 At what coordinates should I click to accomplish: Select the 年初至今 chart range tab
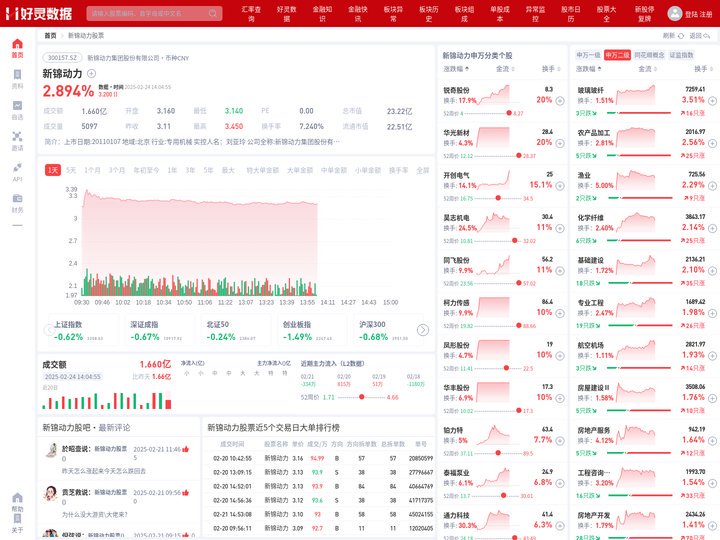coord(146,170)
